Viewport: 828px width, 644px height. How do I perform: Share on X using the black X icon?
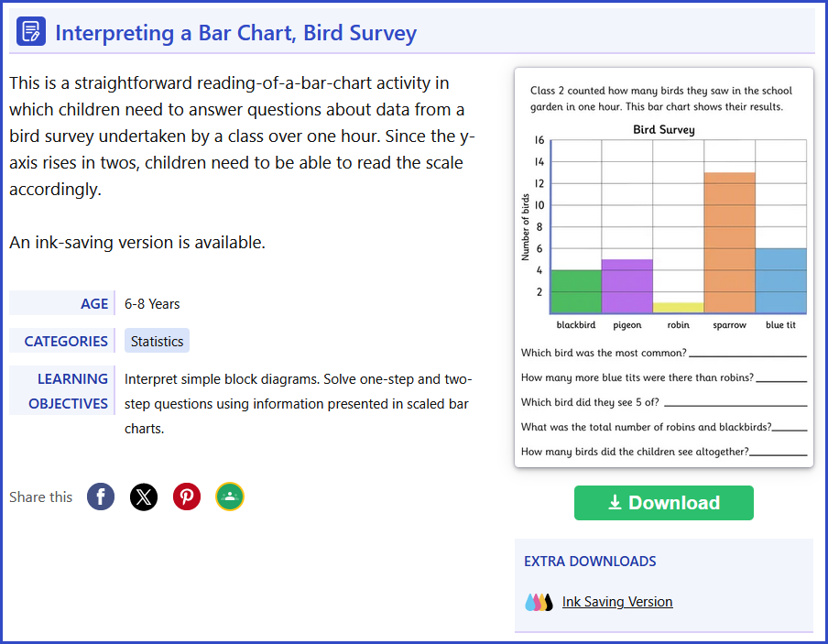143,496
